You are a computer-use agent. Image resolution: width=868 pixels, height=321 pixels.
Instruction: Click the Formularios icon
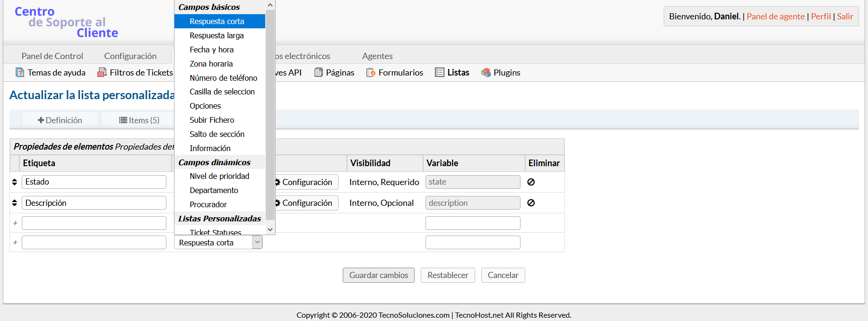371,72
